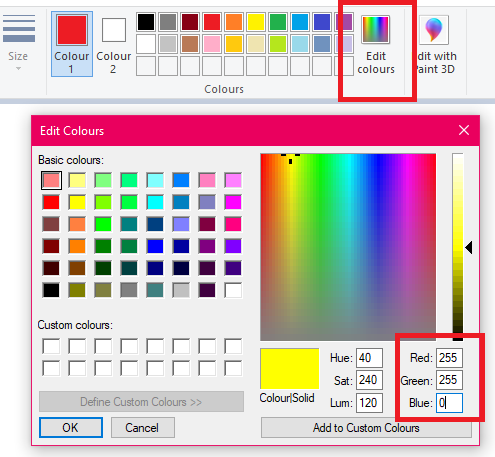The width and height of the screenshot is (495, 457).
Task: Pick dark red in the ribbon palette
Action: [x=190, y=22]
